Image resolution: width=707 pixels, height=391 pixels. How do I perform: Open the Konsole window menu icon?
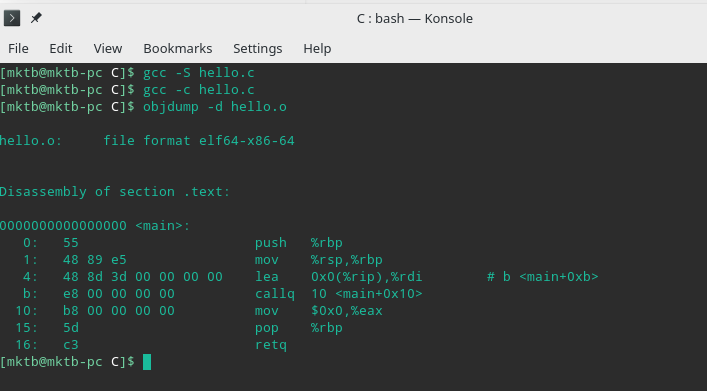12,18
